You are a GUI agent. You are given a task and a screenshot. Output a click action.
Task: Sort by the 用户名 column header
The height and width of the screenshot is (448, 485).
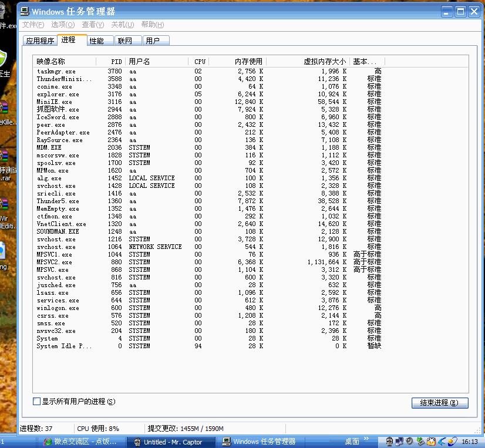point(157,61)
